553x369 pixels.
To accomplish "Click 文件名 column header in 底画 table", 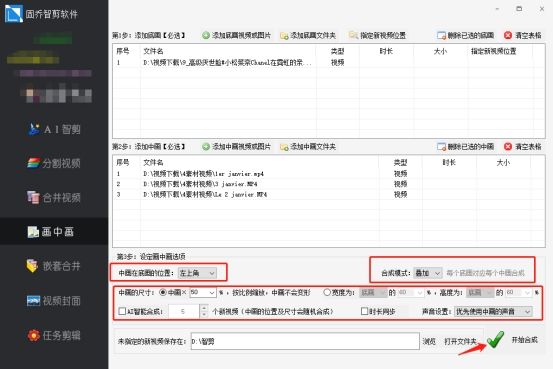I will coord(153,52).
